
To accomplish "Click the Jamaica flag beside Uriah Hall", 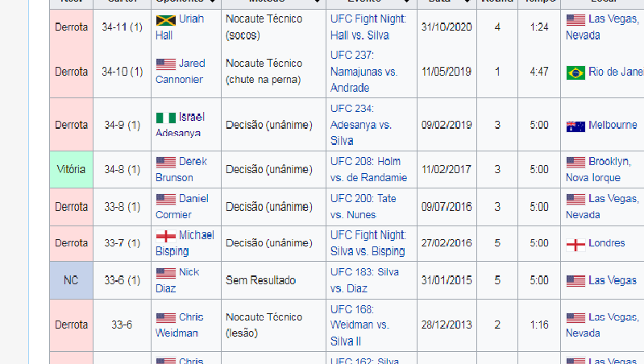I will point(166,19).
